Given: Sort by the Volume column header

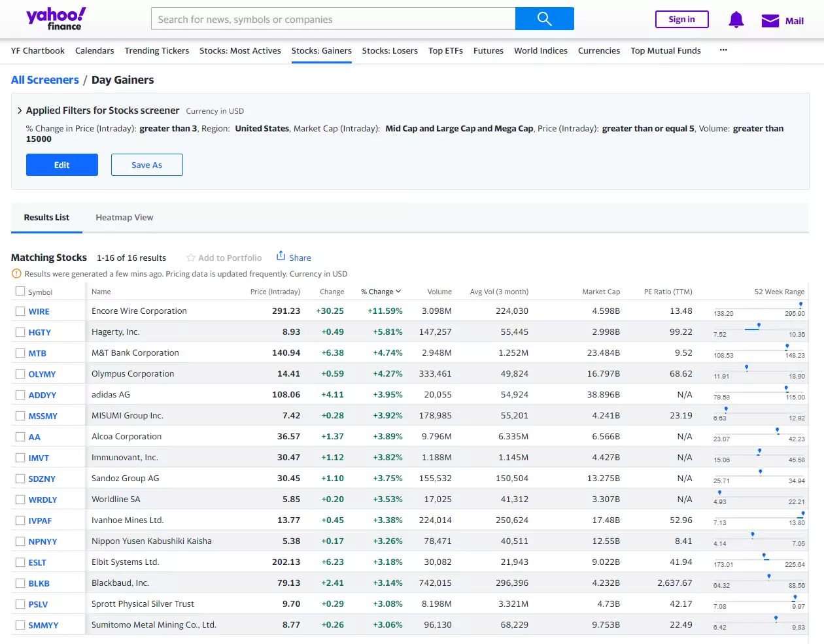Looking at the screenshot, I should click(439, 292).
